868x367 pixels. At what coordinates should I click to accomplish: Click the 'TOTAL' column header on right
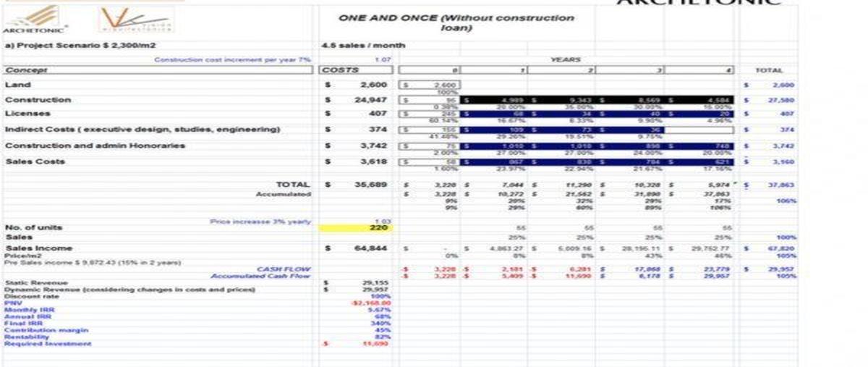768,70
